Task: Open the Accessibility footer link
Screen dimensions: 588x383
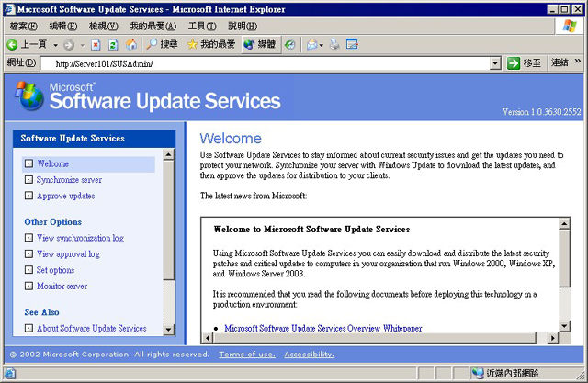Action: pyautogui.click(x=310, y=355)
